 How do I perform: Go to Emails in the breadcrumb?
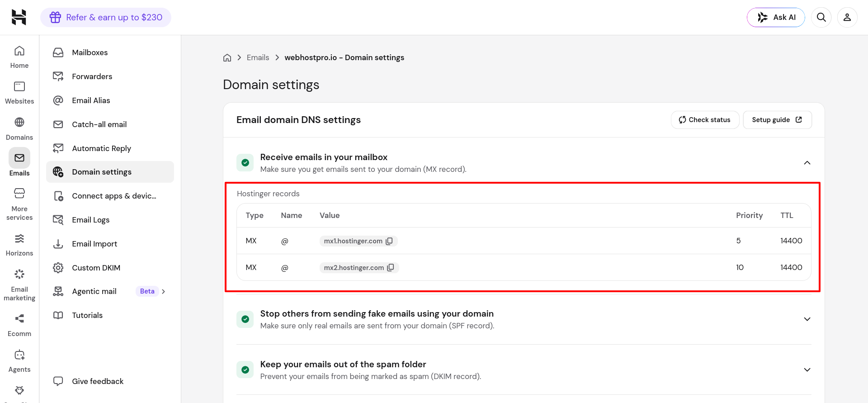pyautogui.click(x=258, y=57)
